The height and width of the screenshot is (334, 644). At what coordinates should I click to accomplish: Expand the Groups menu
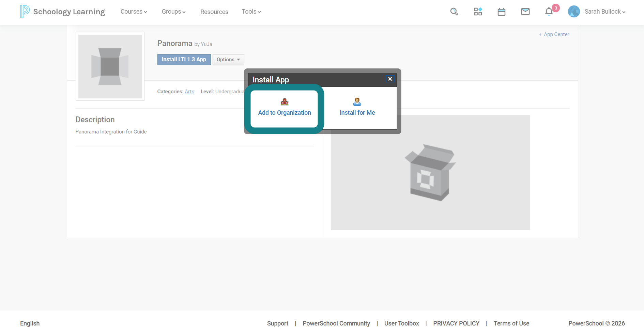[x=173, y=12]
